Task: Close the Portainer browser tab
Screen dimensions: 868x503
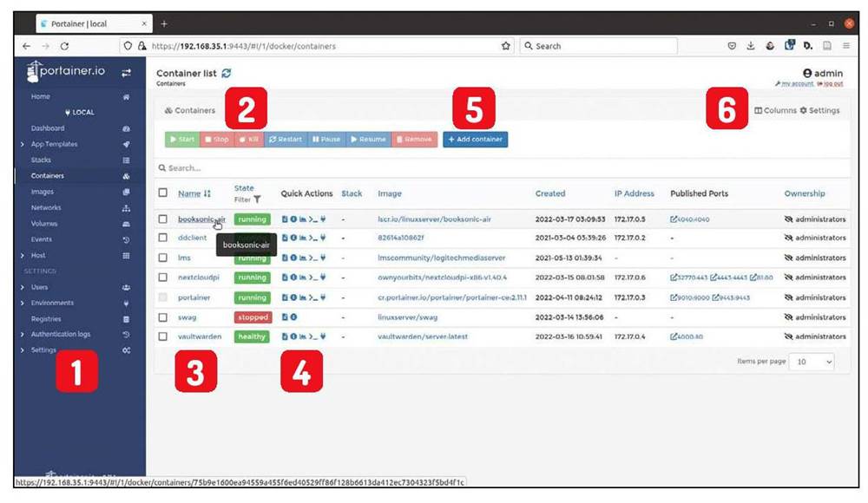Action: [144, 23]
